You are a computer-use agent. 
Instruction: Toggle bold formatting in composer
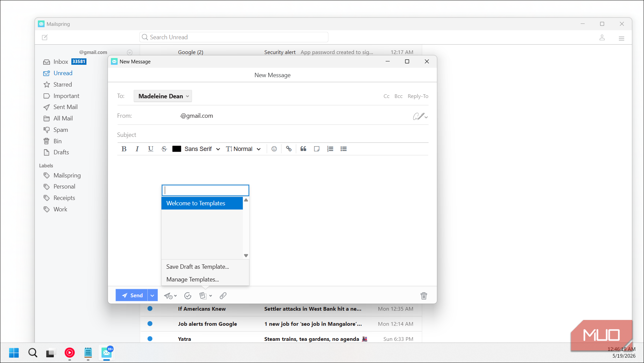(x=124, y=149)
